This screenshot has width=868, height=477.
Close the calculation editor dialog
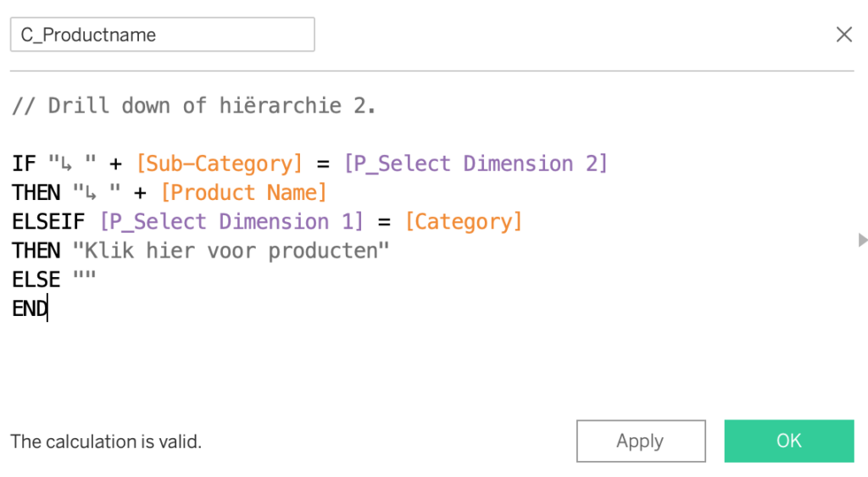coord(844,35)
